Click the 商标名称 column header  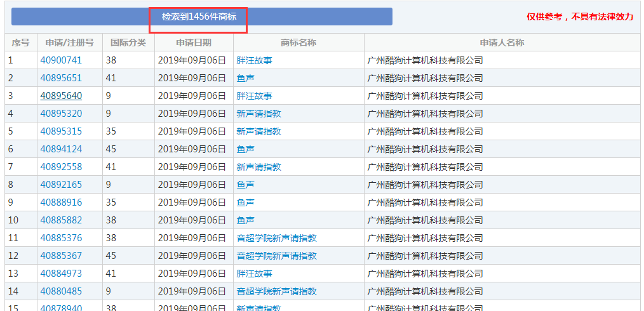click(x=299, y=43)
